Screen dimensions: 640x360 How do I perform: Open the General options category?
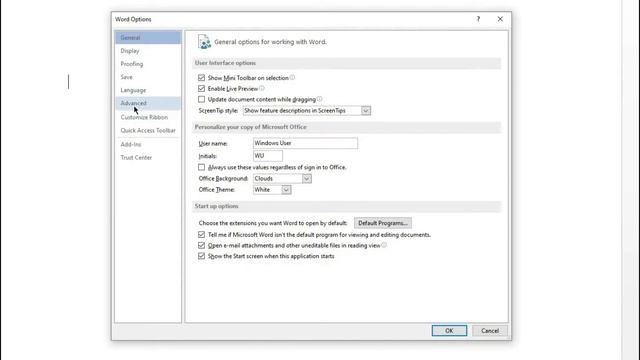click(x=148, y=38)
